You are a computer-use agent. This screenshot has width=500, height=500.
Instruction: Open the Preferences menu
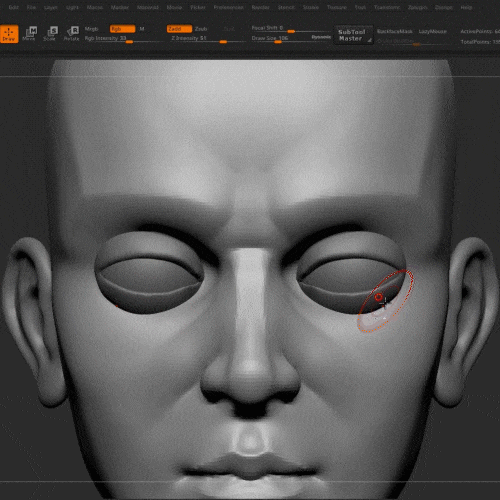coord(228,7)
